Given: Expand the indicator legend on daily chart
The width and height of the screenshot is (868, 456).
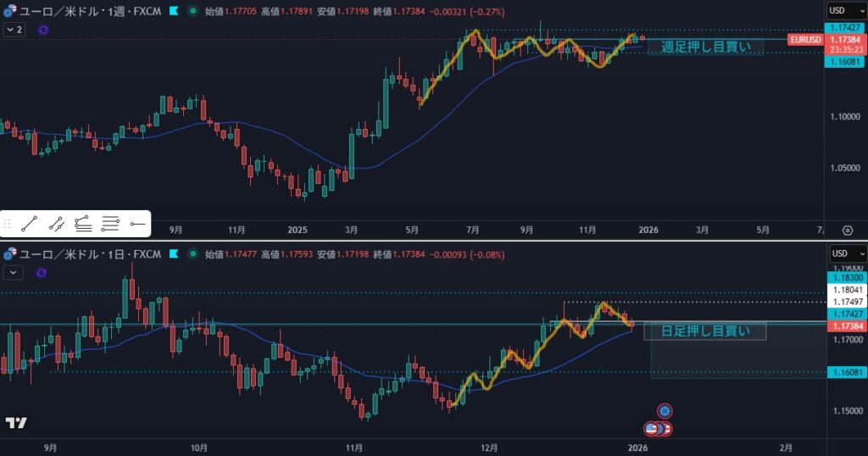Looking at the screenshot, I should click(14, 272).
